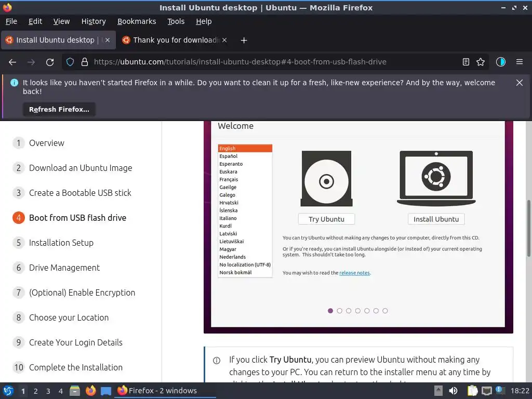Open the Edit menu
532x399 pixels.
(35, 21)
